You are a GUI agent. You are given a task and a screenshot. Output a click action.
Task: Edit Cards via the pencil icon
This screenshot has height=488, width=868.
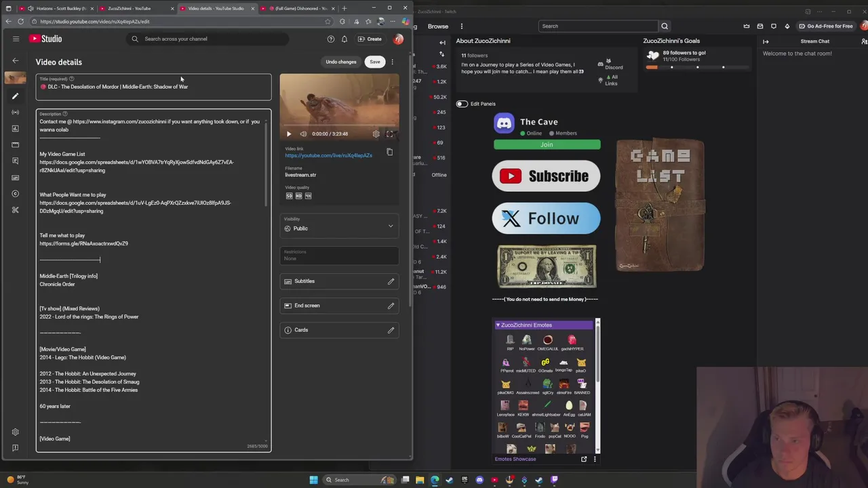(391, 330)
